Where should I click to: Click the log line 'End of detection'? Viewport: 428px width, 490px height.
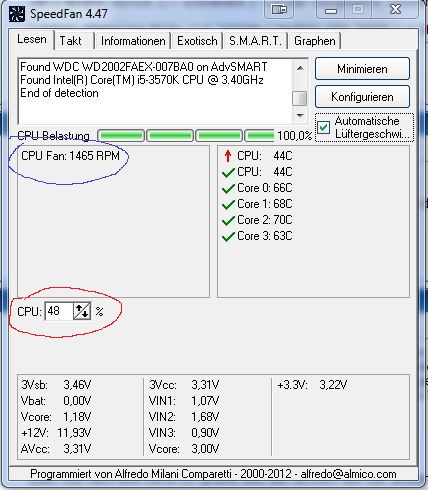click(x=59, y=93)
